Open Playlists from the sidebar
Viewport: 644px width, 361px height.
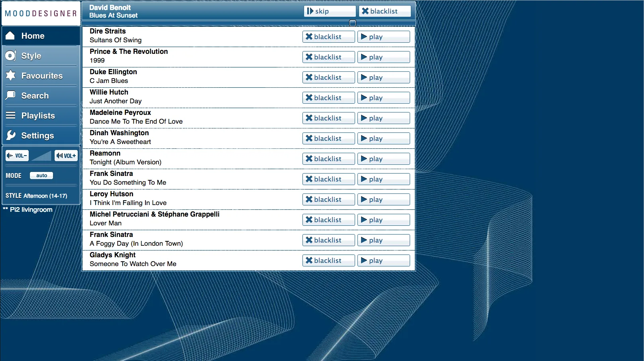pos(41,116)
